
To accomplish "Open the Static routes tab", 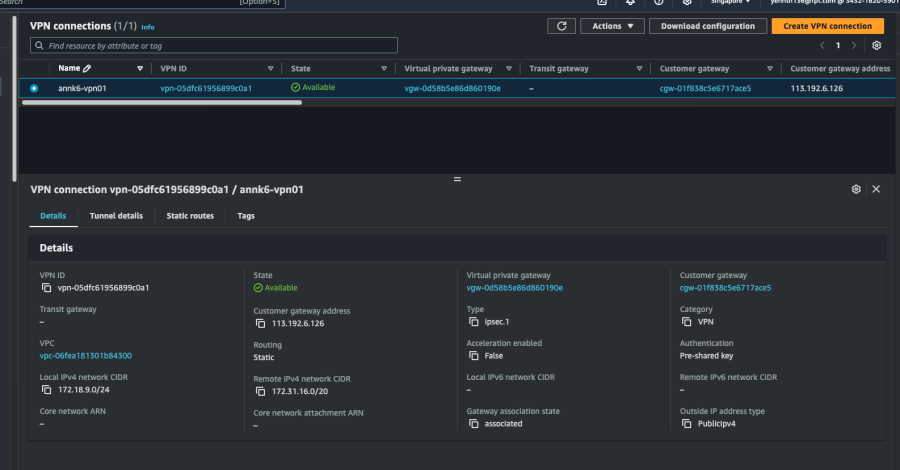I will tap(189, 216).
